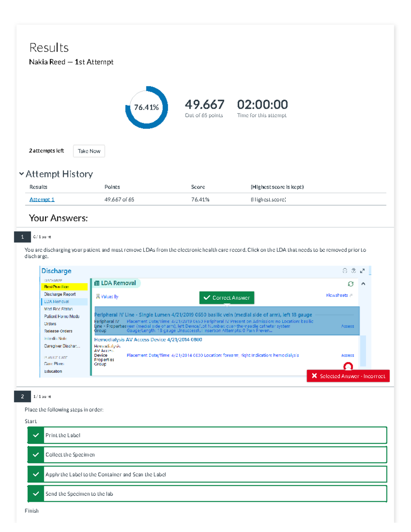
Task: Collapse the LDA Removal panel with the caret
Action: pos(363,284)
